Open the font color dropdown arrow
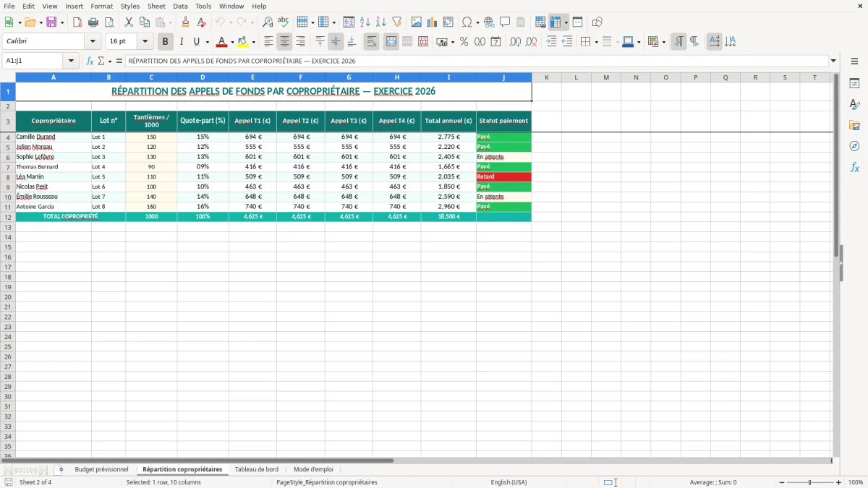 point(232,42)
